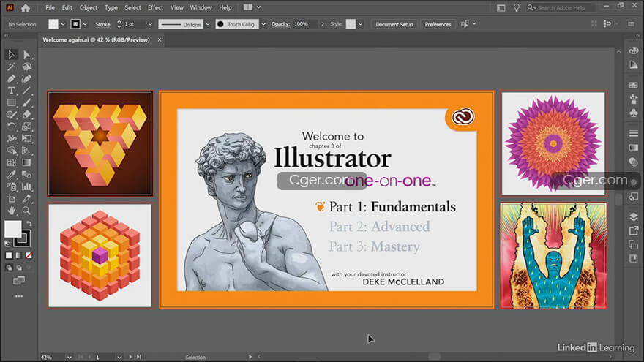Open the Window menu
644x362 pixels.
pyautogui.click(x=201, y=7)
